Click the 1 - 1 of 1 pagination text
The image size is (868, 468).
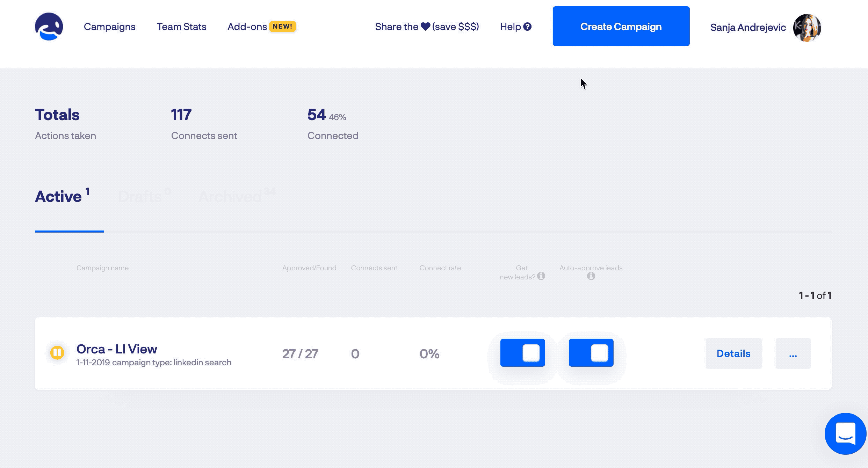click(x=815, y=295)
